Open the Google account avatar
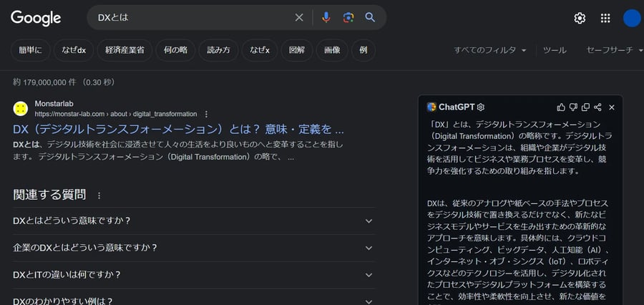This screenshot has height=305, width=644. pos(632,18)
